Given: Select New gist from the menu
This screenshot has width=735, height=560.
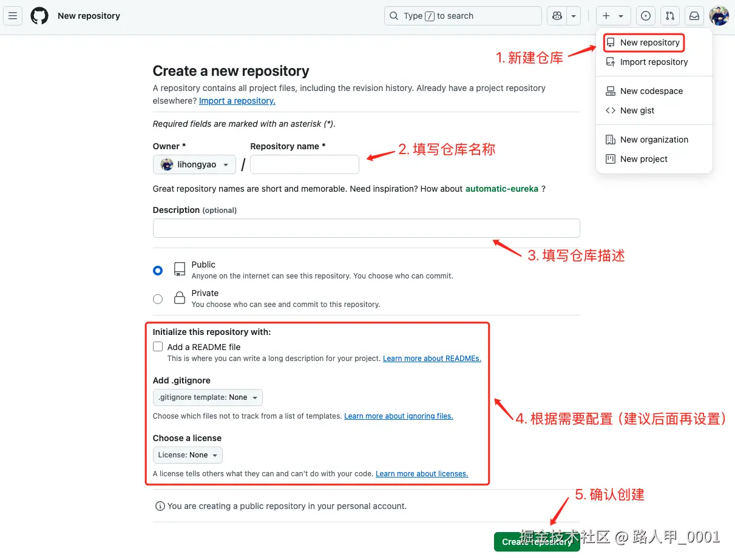Looking at the screenshot, I should 638,110.
